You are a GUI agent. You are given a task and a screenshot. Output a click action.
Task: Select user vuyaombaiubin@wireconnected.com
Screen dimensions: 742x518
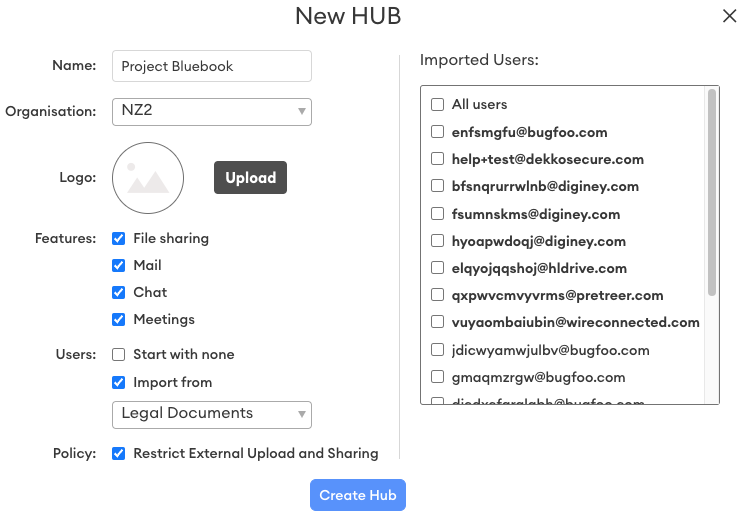point(437,322)
